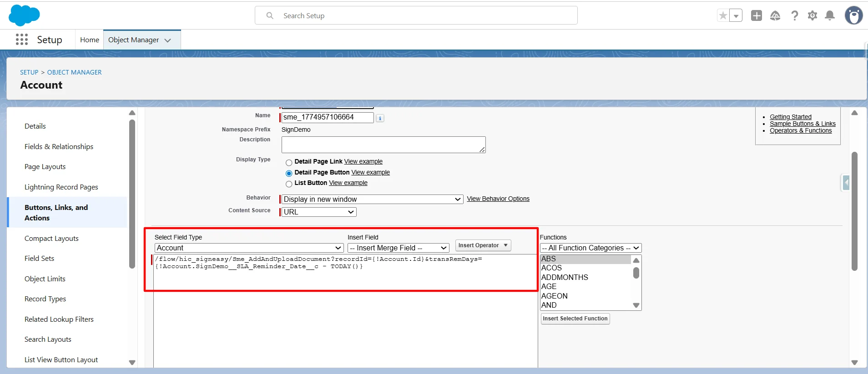Open Sample Buttons & Links help link
The height and width of the screenshot is (374, 868).
(802, 124)
